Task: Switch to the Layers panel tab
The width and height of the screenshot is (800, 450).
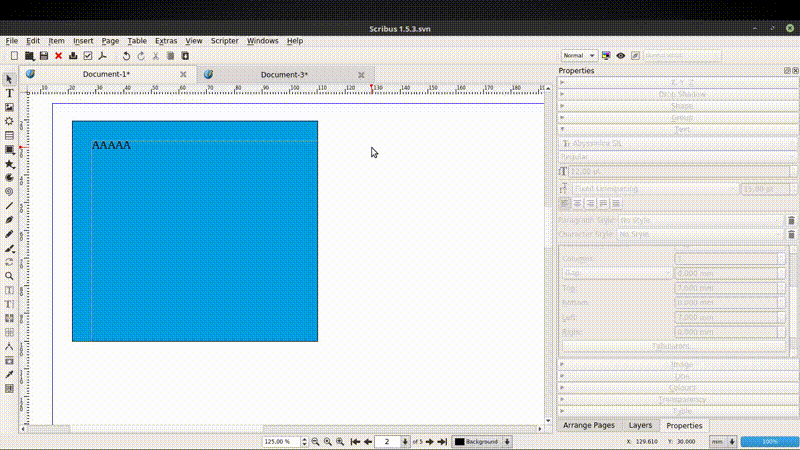Action: click(640, 426)
